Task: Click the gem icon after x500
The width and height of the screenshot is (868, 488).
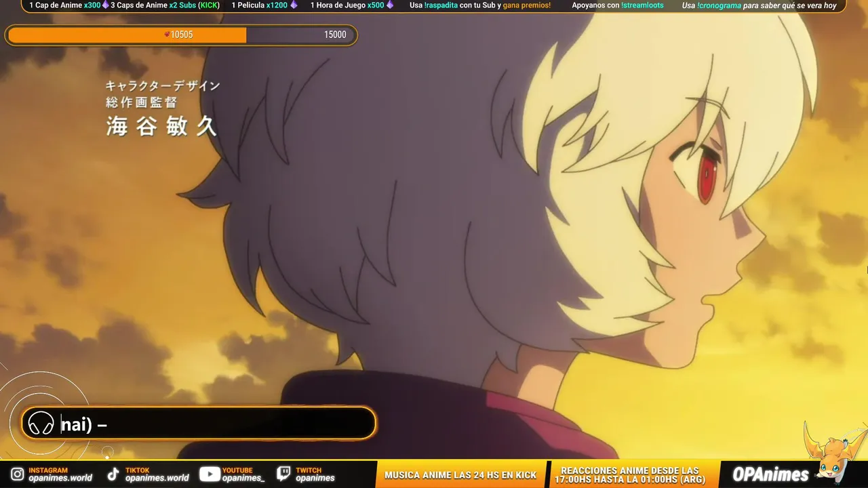Action: pos(390,5)
